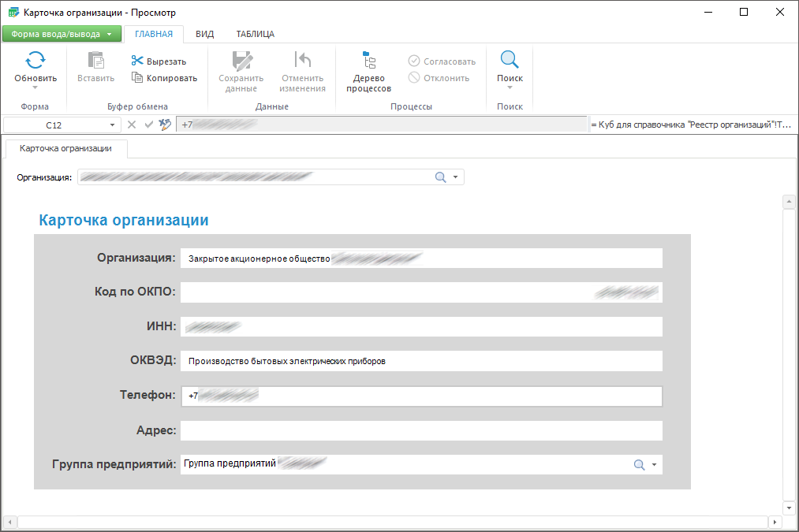Click the Копировать copy icon
This screenshot has width=799, height=532.
coord(137,77)
